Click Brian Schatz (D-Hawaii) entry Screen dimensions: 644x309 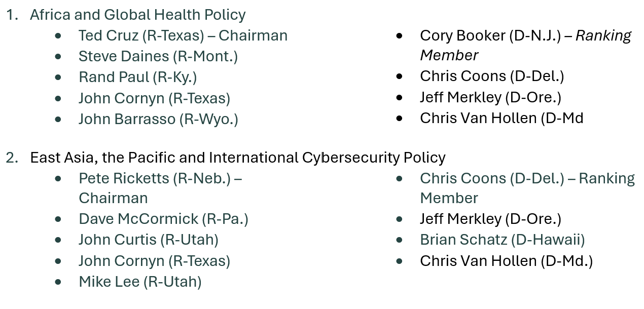(x=503, y=240)
